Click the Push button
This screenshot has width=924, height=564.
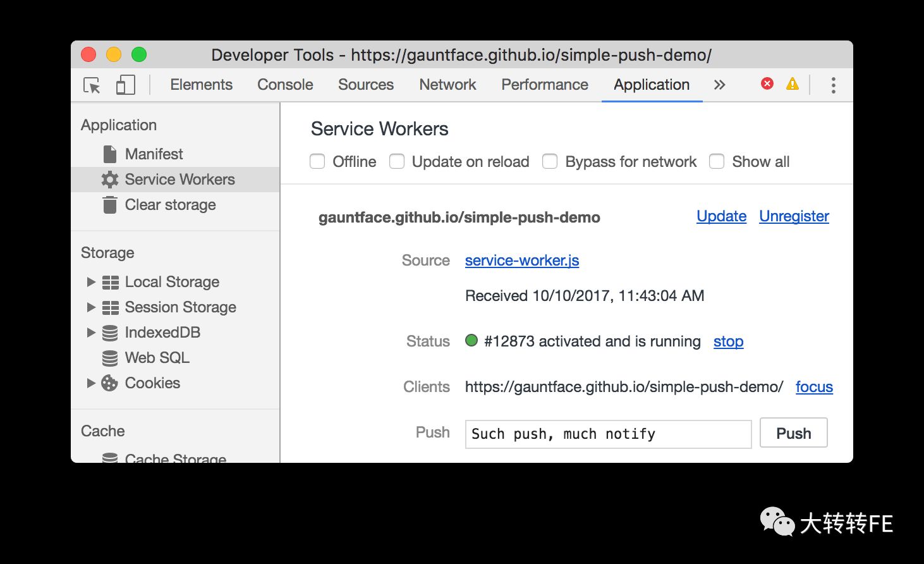click(x=794, y=433)
